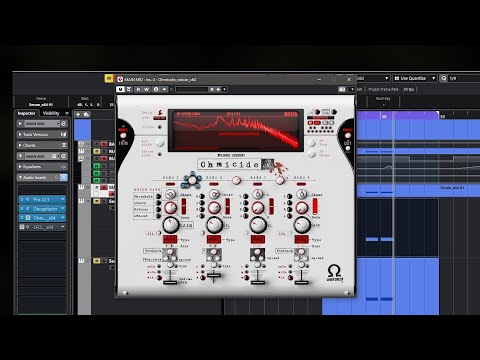Click the Band 1/2 crossover frequency knob
The width and height of the screenshot is (480, 360).
pyautogui.click(x=193, y=180)
